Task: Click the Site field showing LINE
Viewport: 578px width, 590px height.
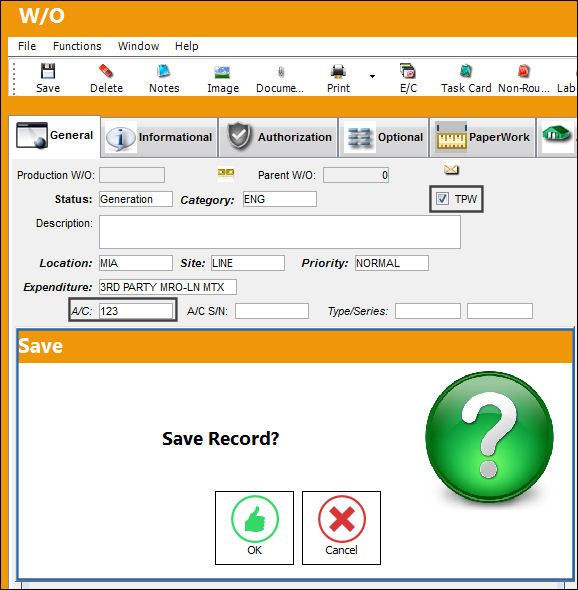Action: coord(248,263)
